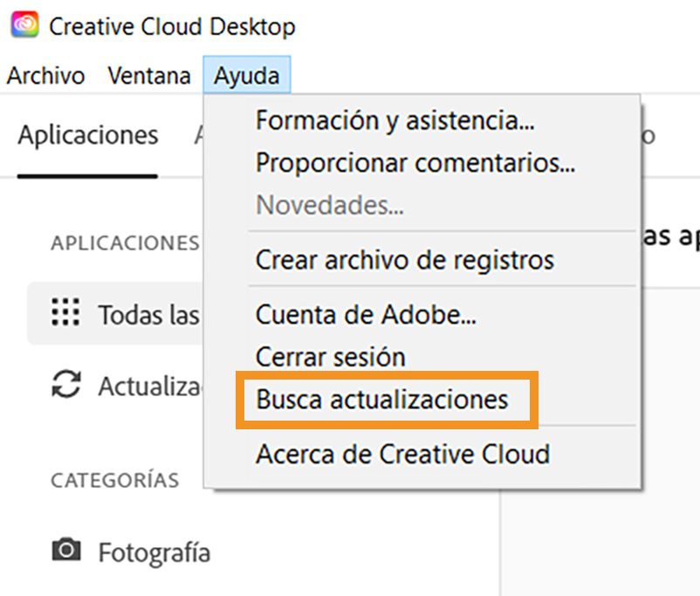
Task: Open the Ayuda menu
Action: click(x=247, y=76)
